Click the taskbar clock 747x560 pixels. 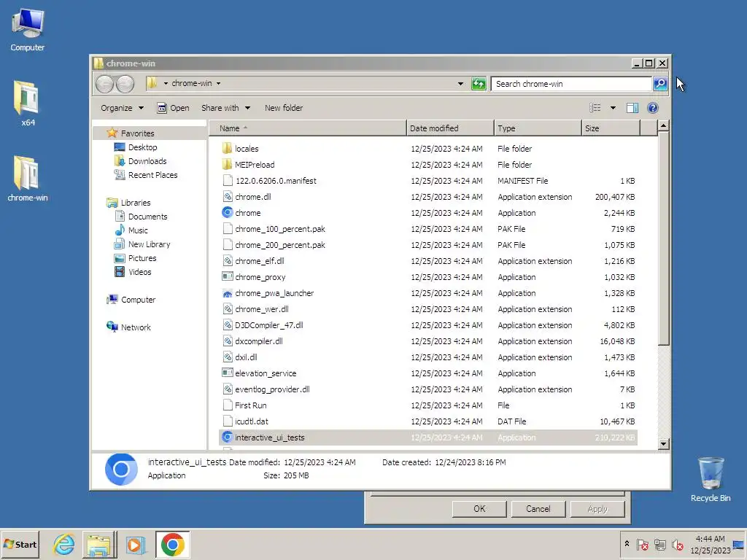(710, 544)
